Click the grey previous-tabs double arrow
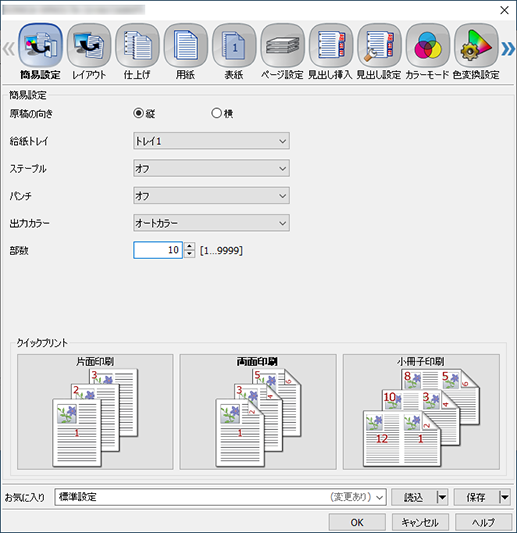The height and width of the screenshot is (533, 517). click(x=9, y=49)
